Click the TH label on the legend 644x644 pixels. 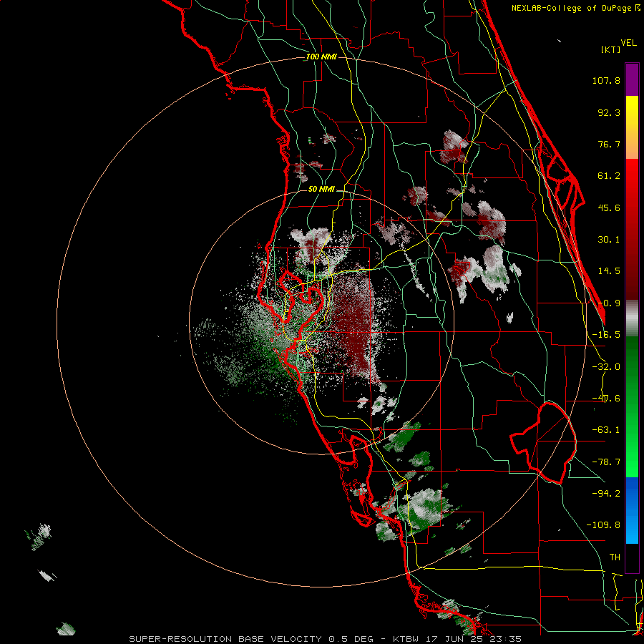coord(615,557)
